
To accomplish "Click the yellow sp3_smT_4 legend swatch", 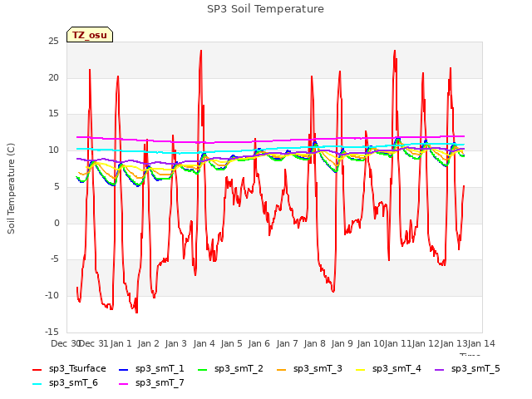I will (360, 369).
